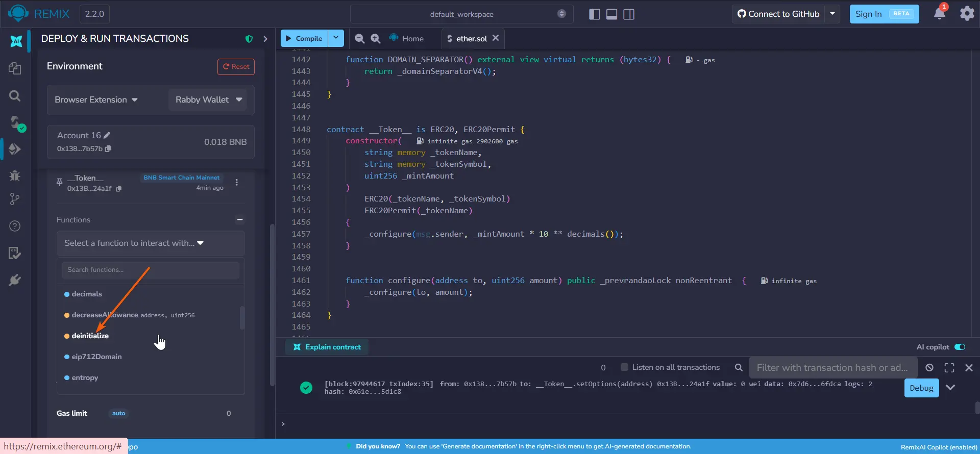Click Explain contract button
This screenshot has width=980, height=454.
pos(327,347)
